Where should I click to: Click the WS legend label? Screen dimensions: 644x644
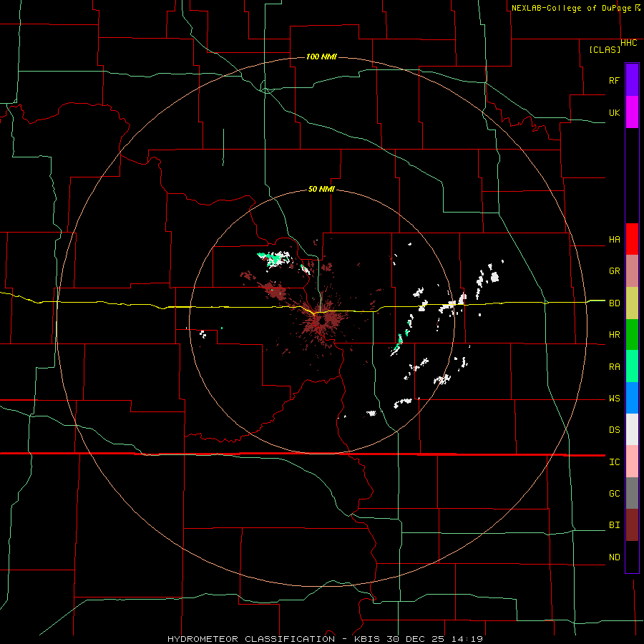614,398
